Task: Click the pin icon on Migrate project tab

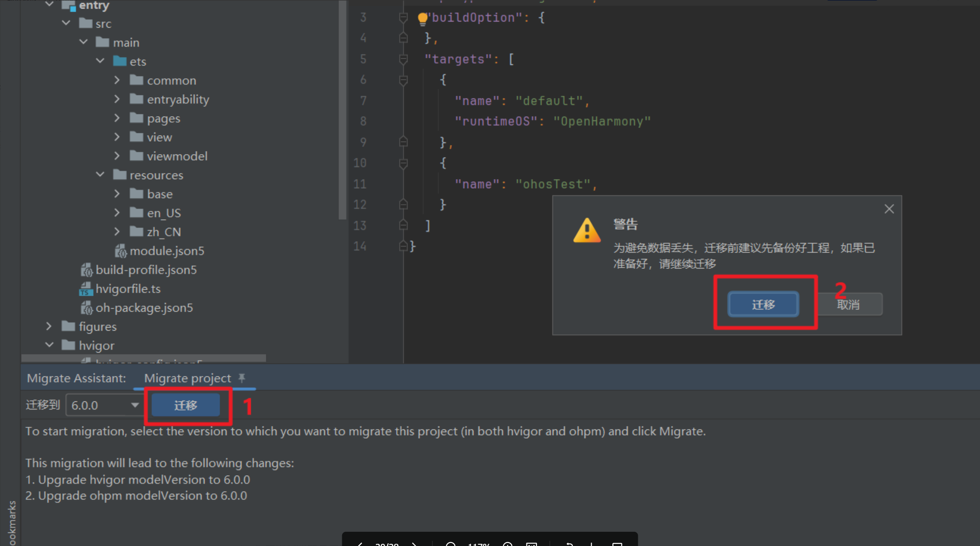Action: (x=242, y=378)
